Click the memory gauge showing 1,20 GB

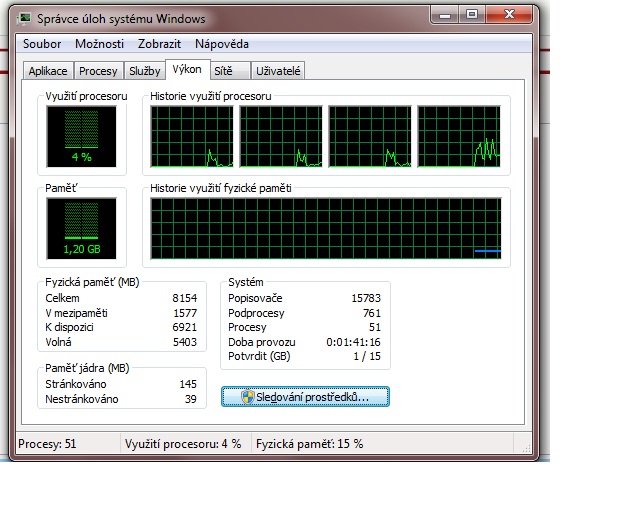81,228
